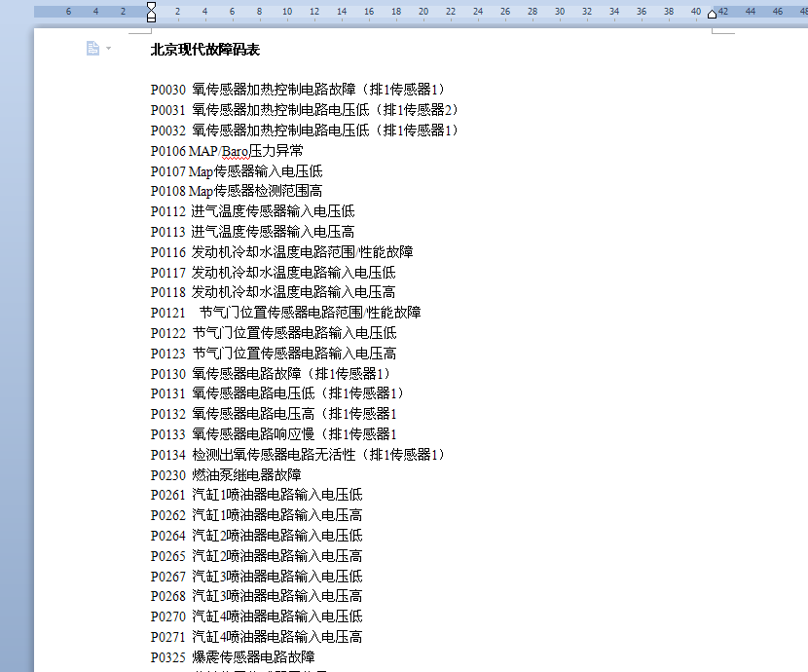Click the document layout options icon

coord(92,49)
